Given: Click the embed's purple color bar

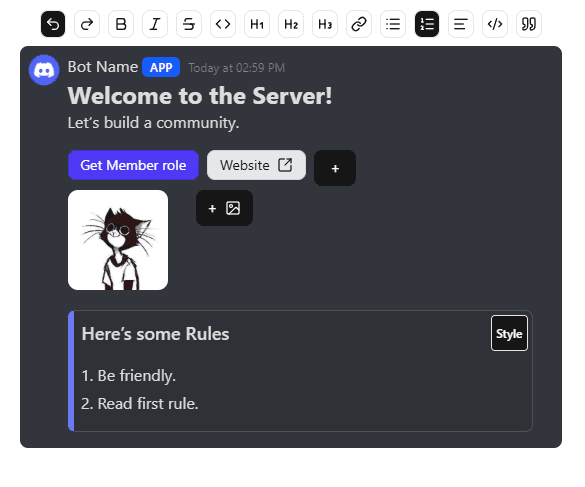Looking at the screenshot, I should tap(71, 371).
